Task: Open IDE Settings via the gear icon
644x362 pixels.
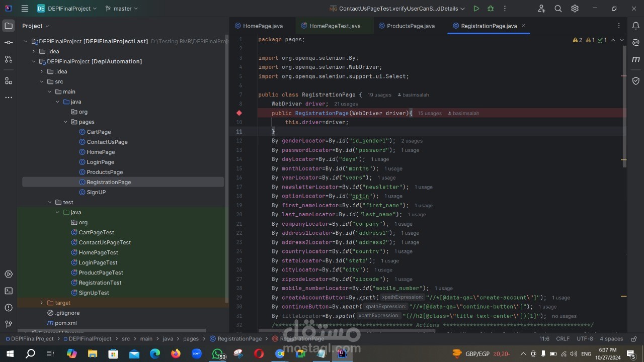Action: coord(575,9)
